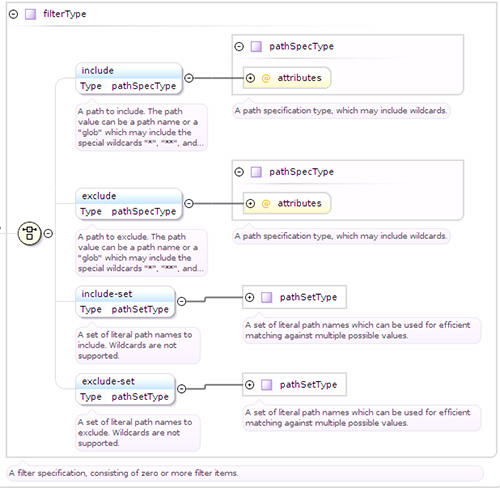
Task: Collapse the lower pathSpecType box
Action: pyautogui.click(x=239, y=172)
